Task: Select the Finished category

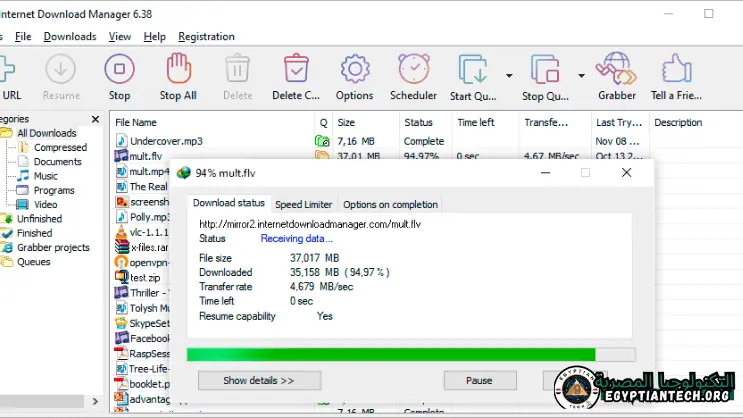Action: point(34,233)
